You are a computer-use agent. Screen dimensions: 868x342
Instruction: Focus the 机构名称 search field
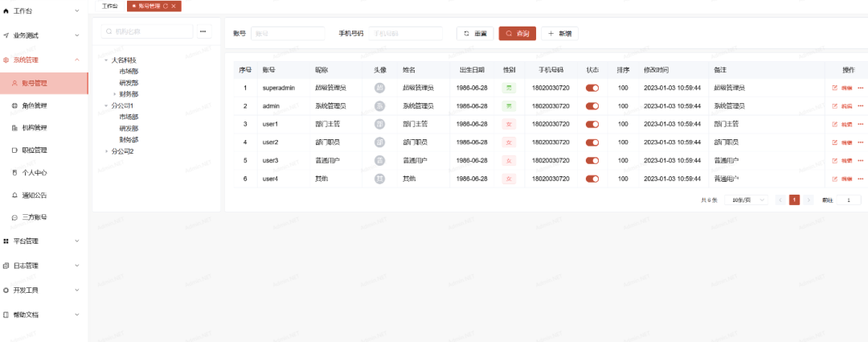[x=147, y=31]
